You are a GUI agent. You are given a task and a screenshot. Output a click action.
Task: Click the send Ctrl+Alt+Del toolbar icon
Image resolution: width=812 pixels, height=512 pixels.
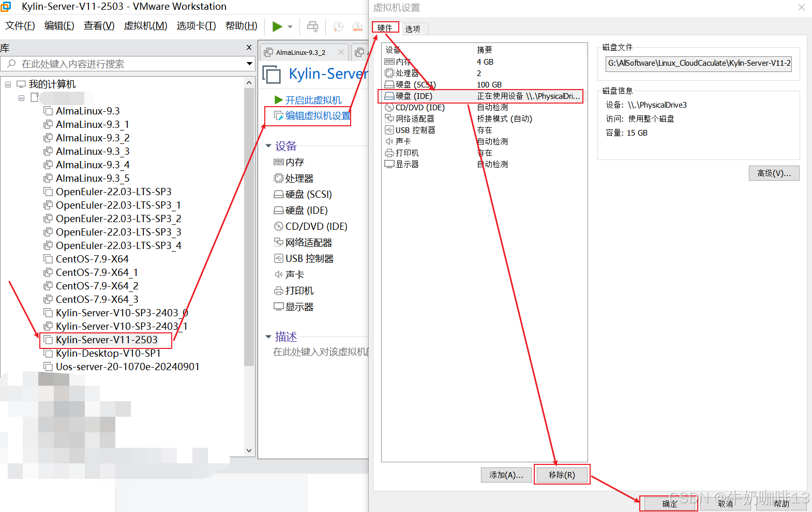(x=313, y=26)
